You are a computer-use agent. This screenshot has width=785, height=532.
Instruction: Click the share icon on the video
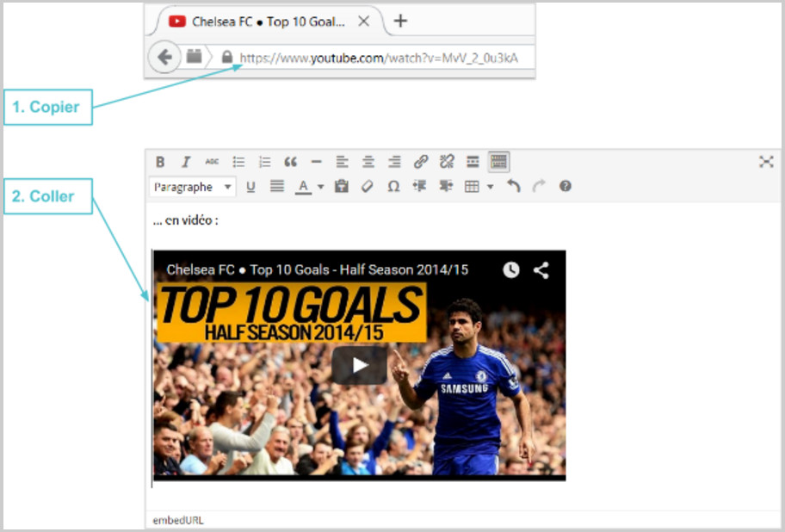pos(541,270)
